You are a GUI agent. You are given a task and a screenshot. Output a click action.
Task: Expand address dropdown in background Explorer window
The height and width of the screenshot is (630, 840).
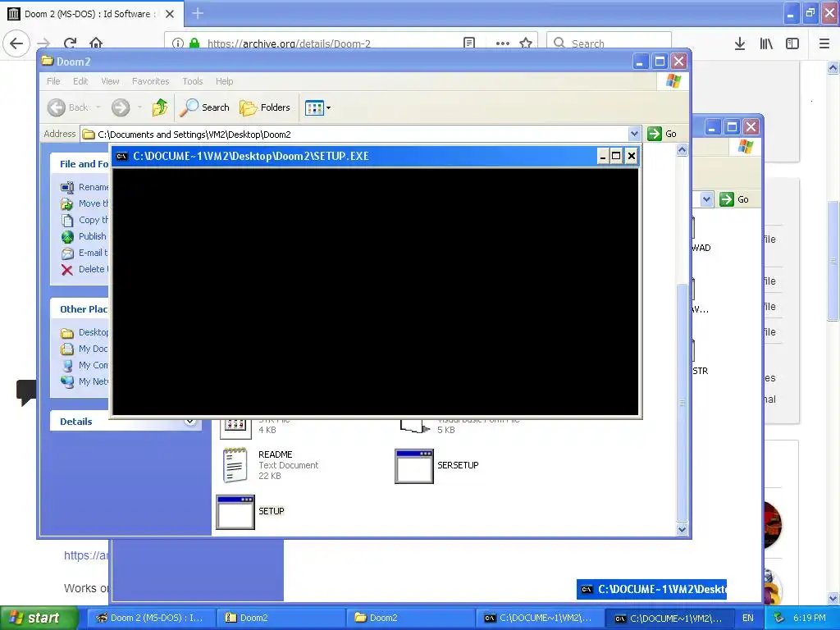point(706,199)
